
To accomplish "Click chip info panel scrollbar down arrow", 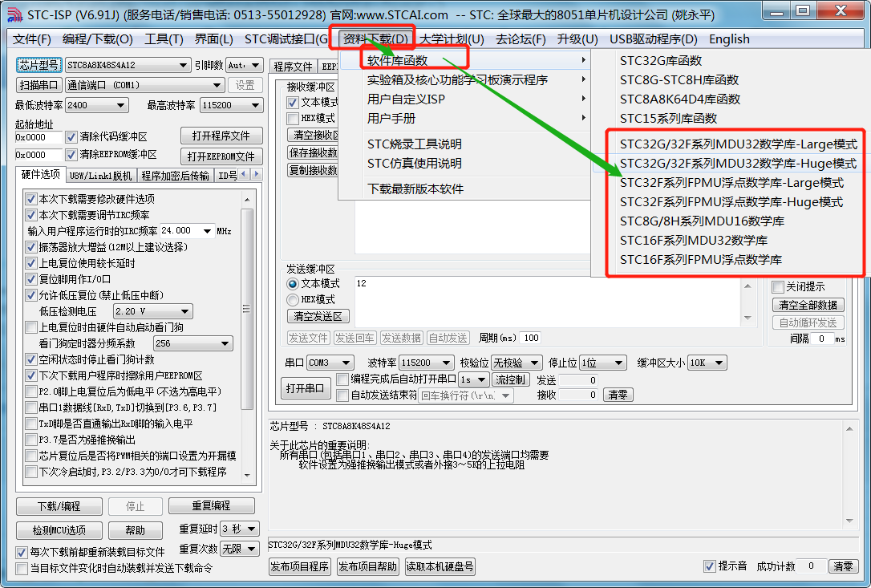I will point(849,520).
